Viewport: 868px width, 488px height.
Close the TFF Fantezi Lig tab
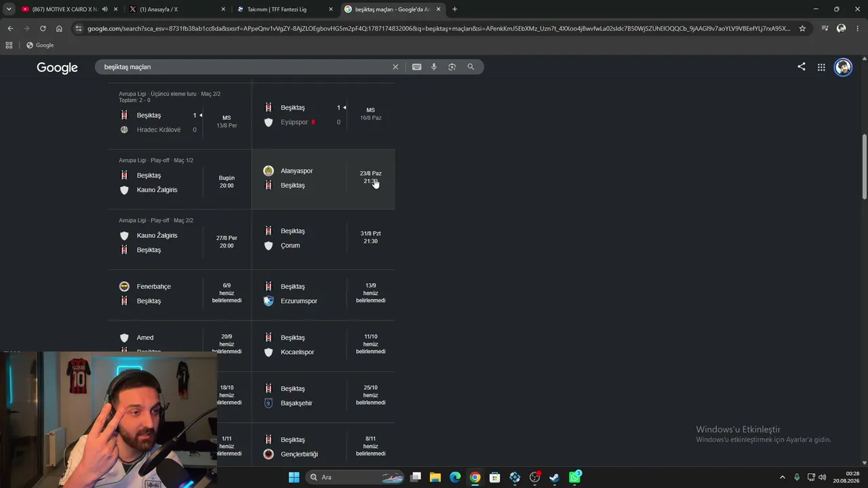tap(331, 9)
